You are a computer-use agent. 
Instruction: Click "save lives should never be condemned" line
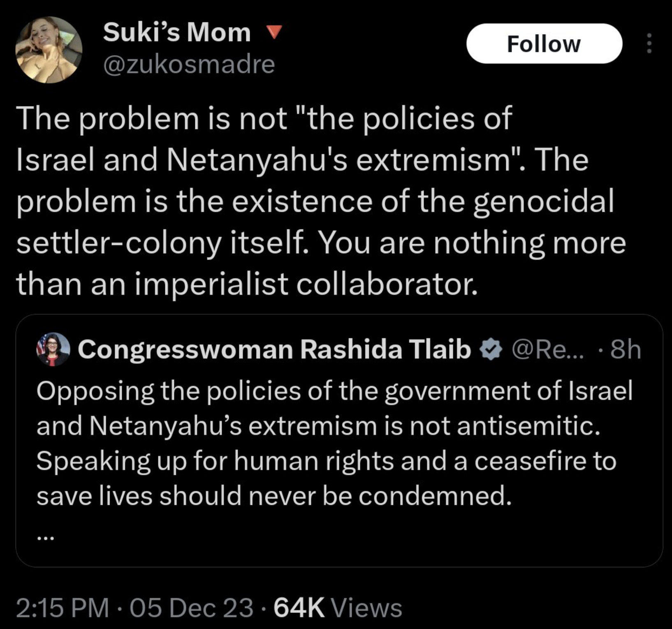pyautogui.click(x=274, y=496)
